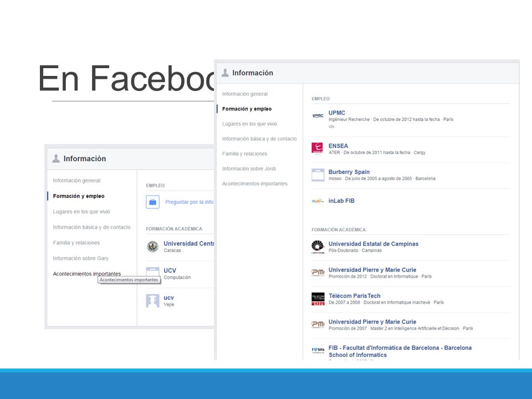Open Acontecimientos importantes in Jordi's panel
This screenshot has width=532, height=399.
pos(254,183)
